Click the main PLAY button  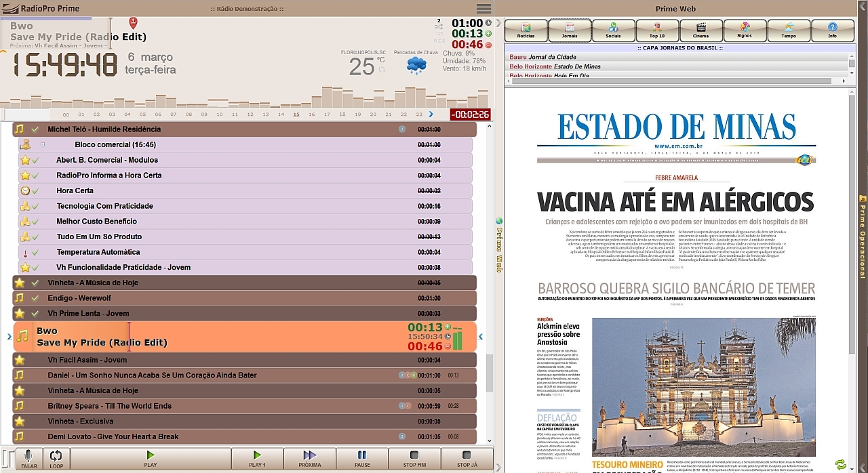click(x=151, y=459)
